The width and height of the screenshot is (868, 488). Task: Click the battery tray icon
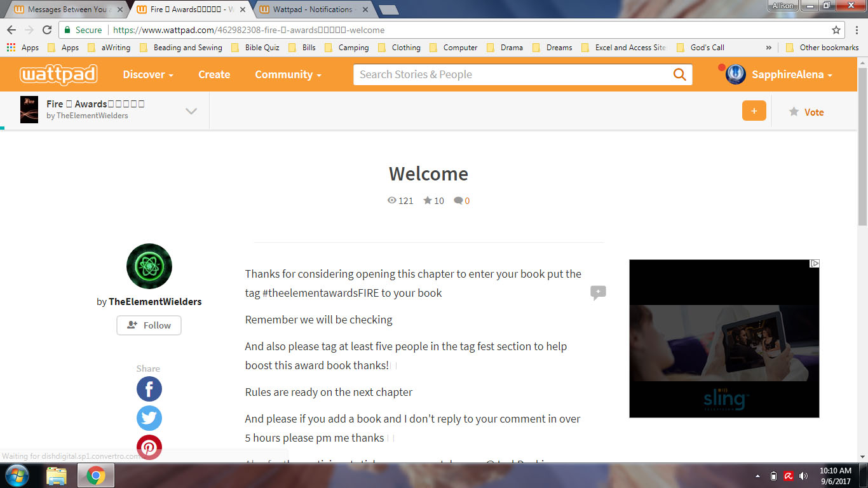(x=773, y=476)
